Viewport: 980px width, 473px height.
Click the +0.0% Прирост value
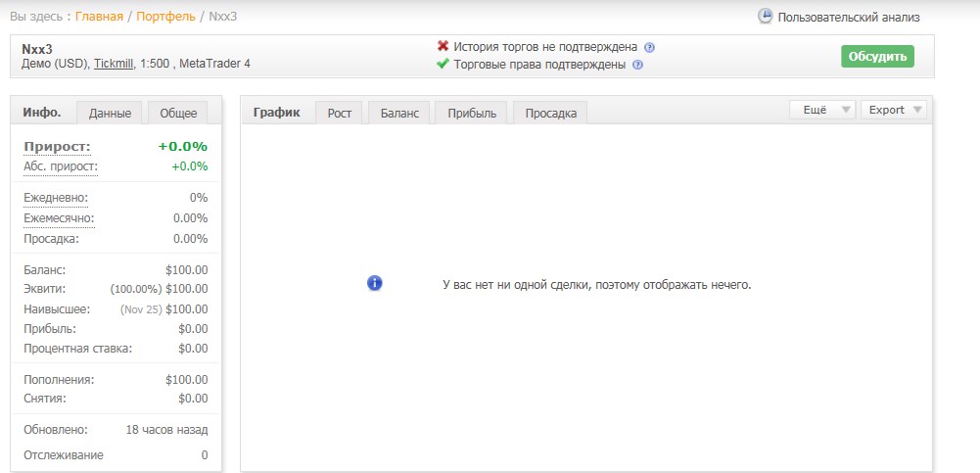[182, 147]
